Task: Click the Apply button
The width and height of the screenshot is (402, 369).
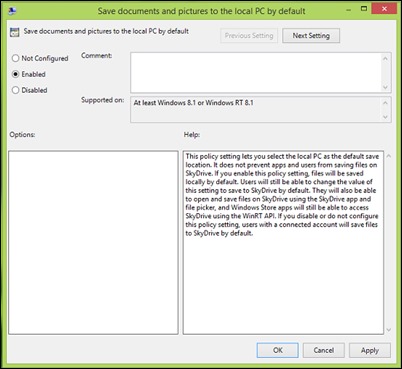Action: point(370,350)
